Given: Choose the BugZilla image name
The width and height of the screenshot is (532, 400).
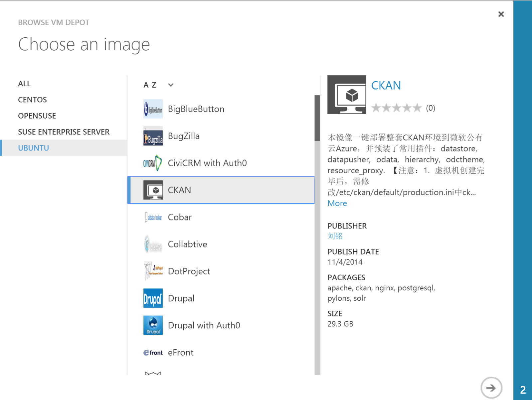Looking at the screenshot, I should pyautogui.click(x=184, y=136).
